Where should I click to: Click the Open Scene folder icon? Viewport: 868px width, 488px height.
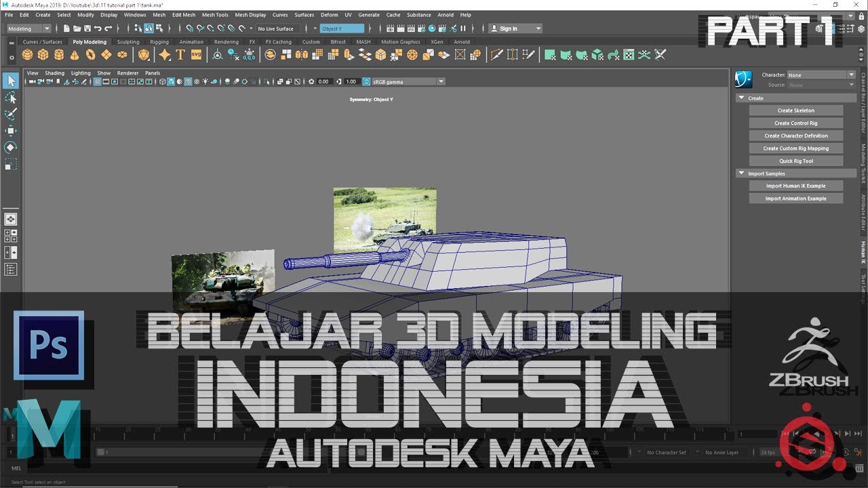coord(77,28)
